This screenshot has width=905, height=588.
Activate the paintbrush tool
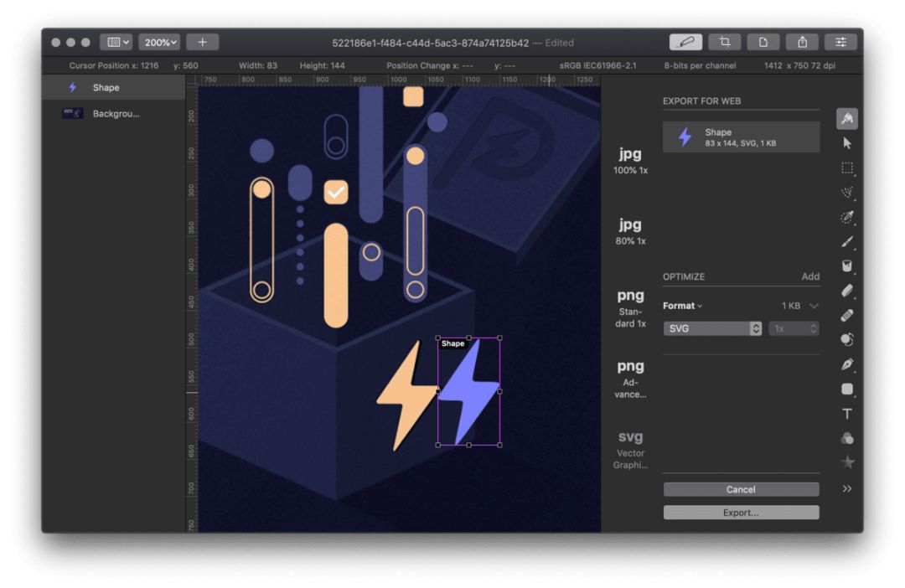pyautogui.click(x=846, y=242)
